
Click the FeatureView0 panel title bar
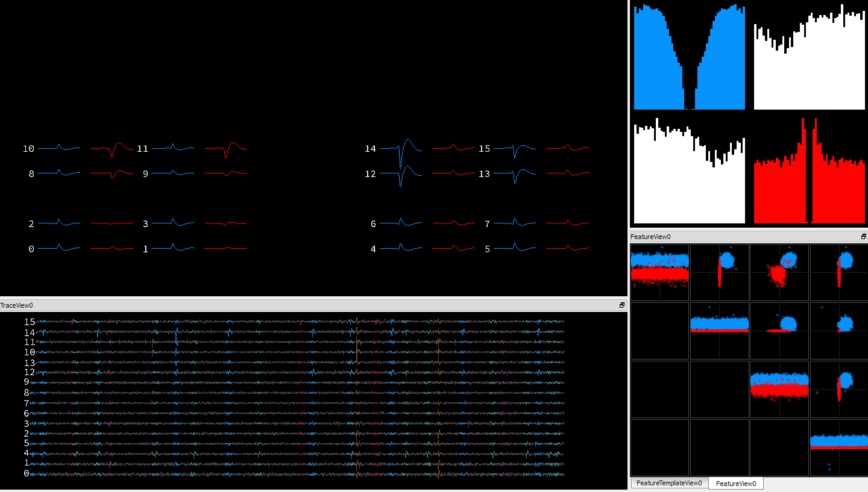(x=723, y=237)
